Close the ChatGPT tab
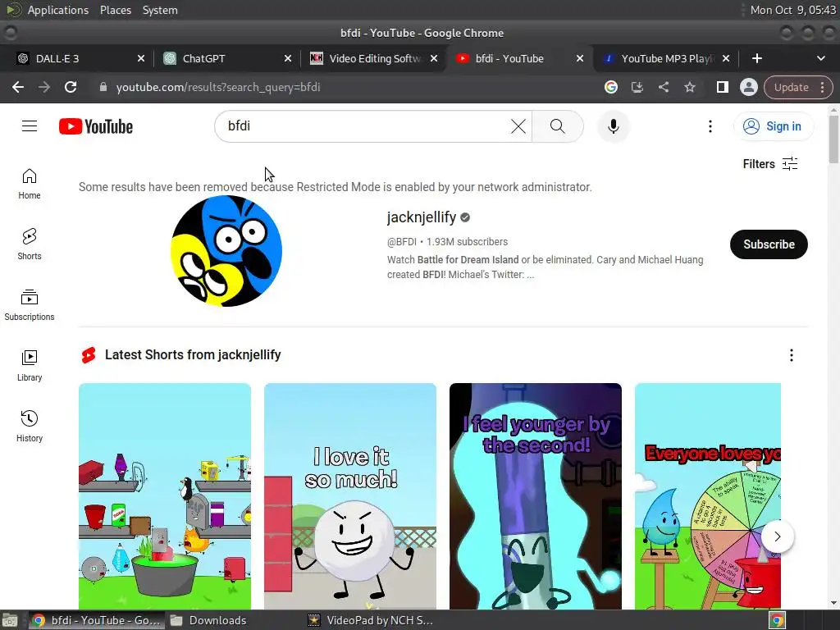Screen dimensions: 840x630 [x=288, y=58]
